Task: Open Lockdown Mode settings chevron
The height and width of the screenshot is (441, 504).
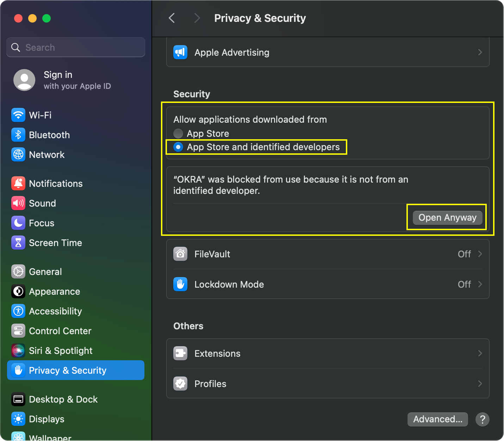Action: tap(480, 284)
